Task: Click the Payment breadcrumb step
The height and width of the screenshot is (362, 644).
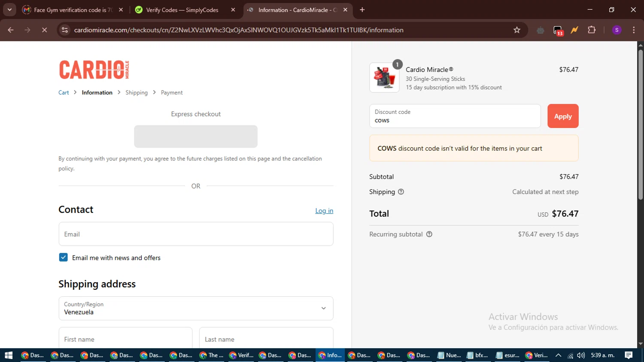Action: point(172,93)
